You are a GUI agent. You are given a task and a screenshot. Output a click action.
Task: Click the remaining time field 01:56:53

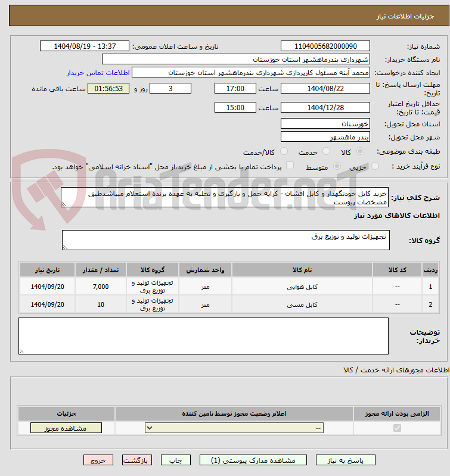(x=108, y=88)
